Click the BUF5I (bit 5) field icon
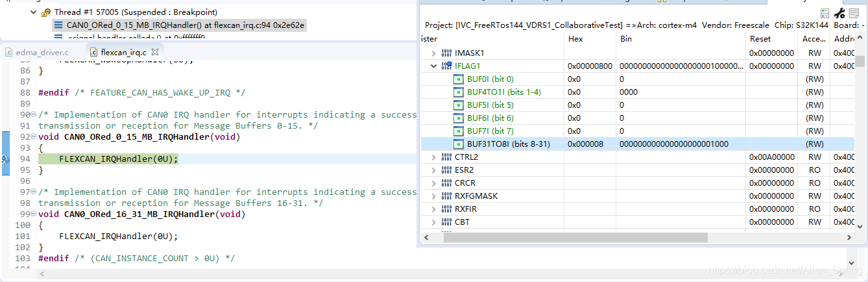This screenshot has width=868, height=282. tap(459, 105)
